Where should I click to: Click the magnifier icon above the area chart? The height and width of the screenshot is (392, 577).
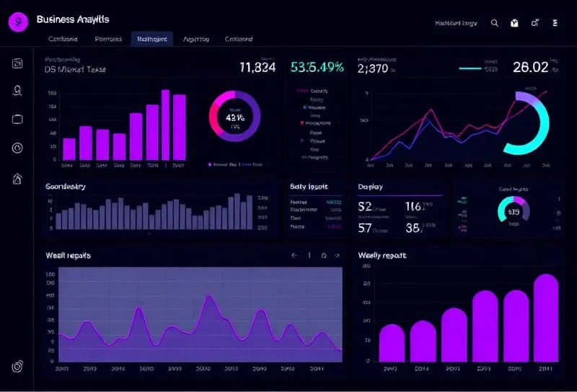point(324,255)
